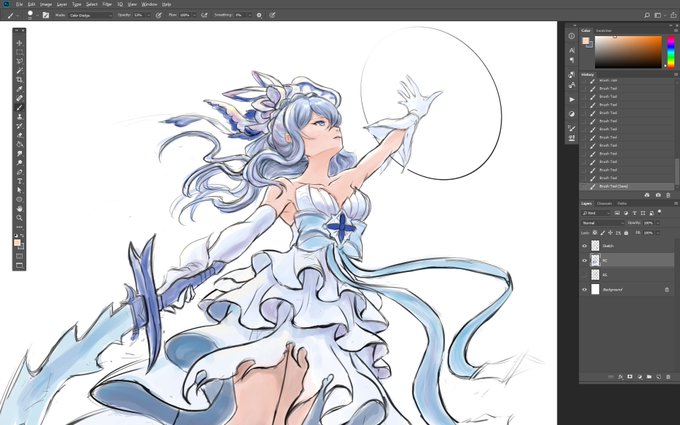Select the Path Selection tool
Screen dimensions: 680x425
(x=19, y=190)
